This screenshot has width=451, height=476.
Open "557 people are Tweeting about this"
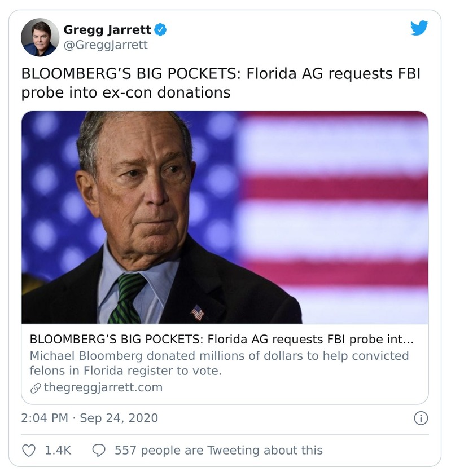[x=218, y=450]
